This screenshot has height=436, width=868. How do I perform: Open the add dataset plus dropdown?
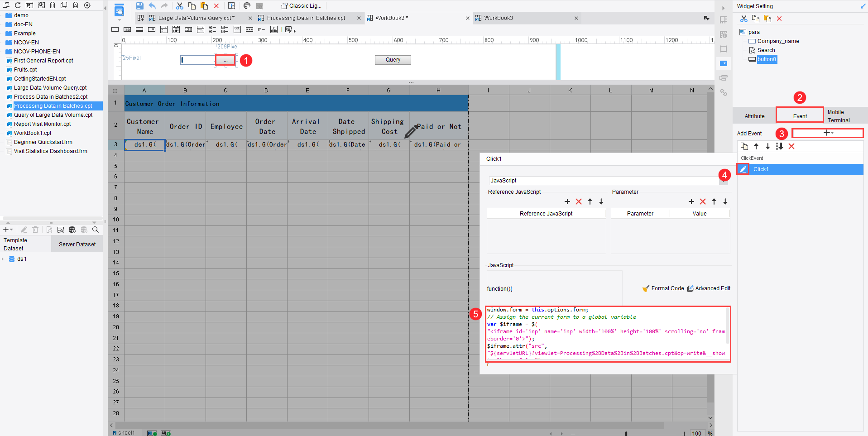pyautogui.click(x=8, y=230)
